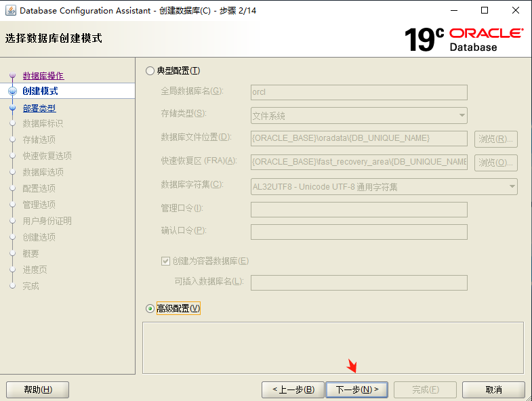Click the 存储选项 step in sidebar
The height and width of the screenshot is (401, 532).
39,140
